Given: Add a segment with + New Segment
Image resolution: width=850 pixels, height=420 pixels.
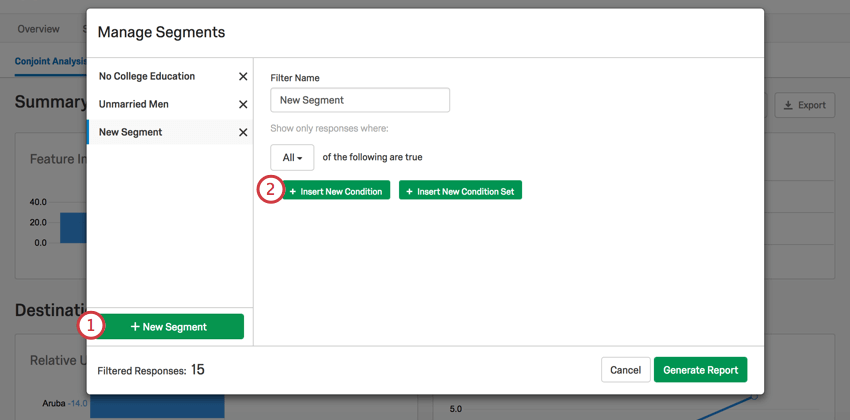Looking at the screenshot, I should click(169, 327).
